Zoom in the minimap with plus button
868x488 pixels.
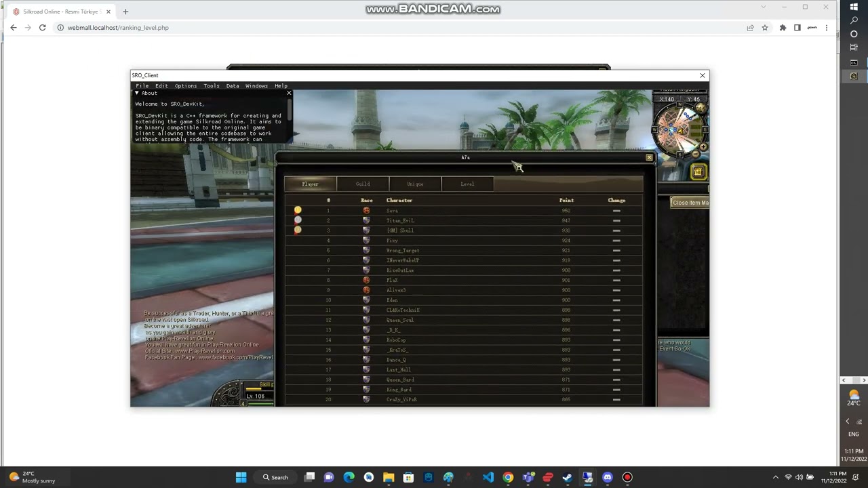[x=703, y=147]
